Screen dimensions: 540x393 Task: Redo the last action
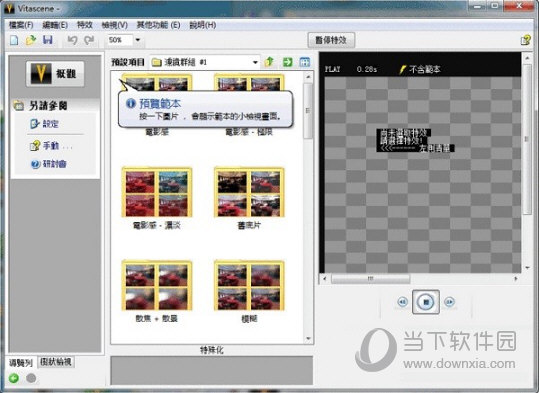point(89,40)
